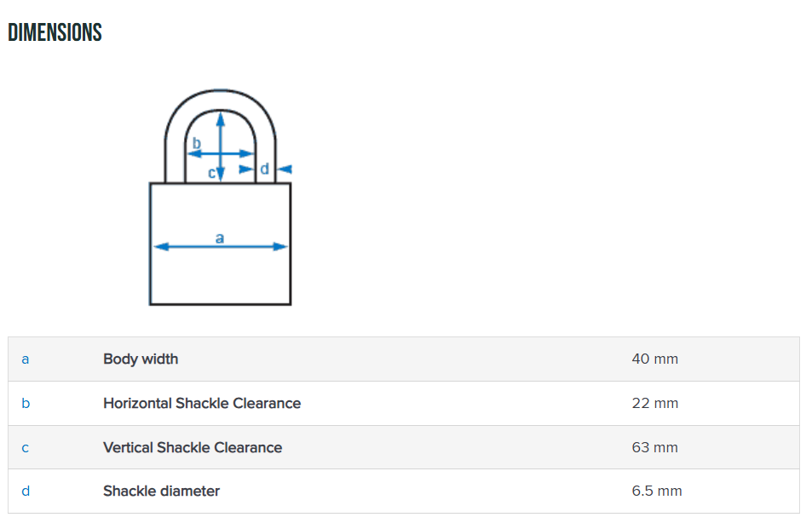The width and height of the screenshot is (812, 523).
Task: Select the 'Shackle diameter' row label
Action: [x=161, y=491]
